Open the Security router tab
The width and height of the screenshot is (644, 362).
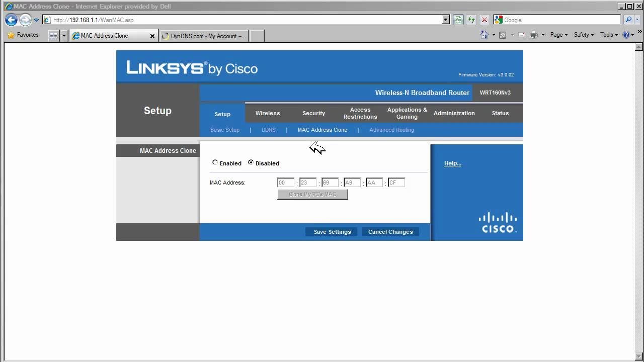point(314,113)
